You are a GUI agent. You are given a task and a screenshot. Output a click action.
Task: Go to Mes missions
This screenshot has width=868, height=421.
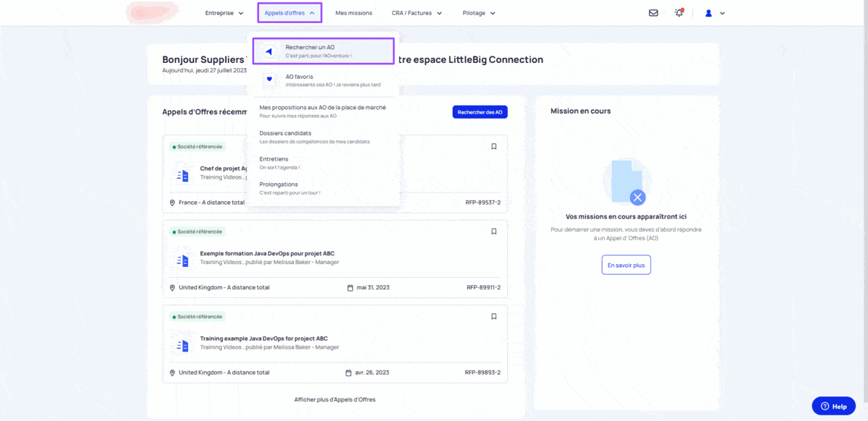pyautogui.click(x=354, y=13)
